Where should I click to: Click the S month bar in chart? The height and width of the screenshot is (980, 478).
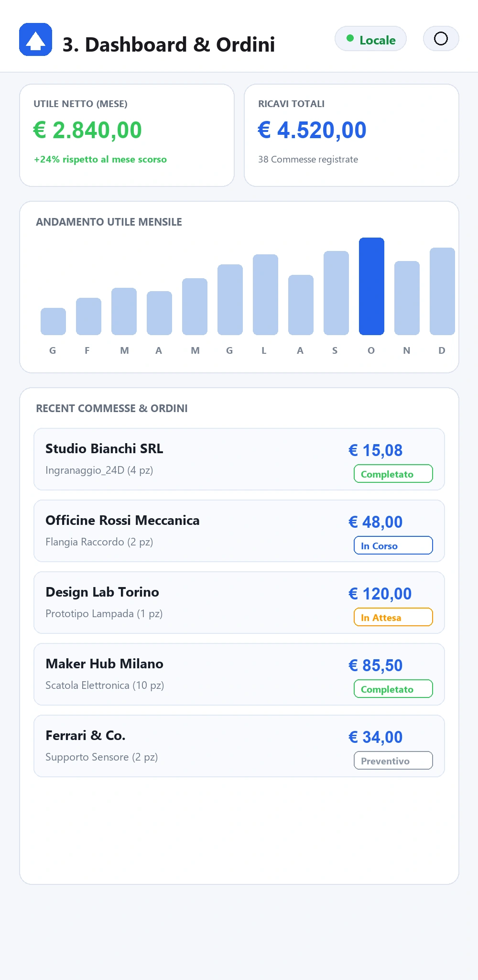(336, 293)
